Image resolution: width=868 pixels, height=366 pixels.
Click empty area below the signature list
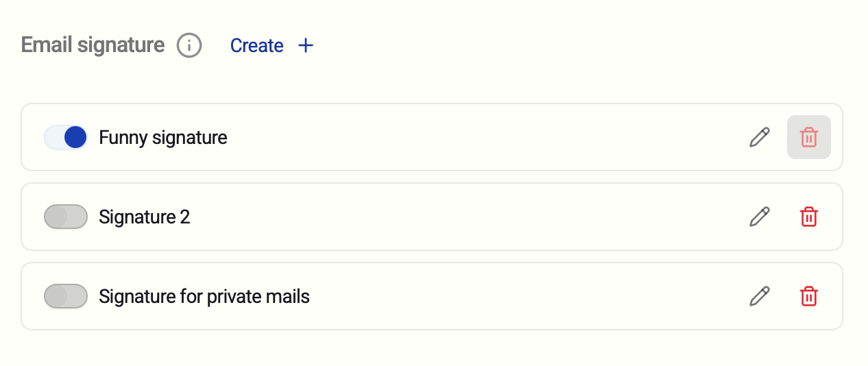[432, 348]
